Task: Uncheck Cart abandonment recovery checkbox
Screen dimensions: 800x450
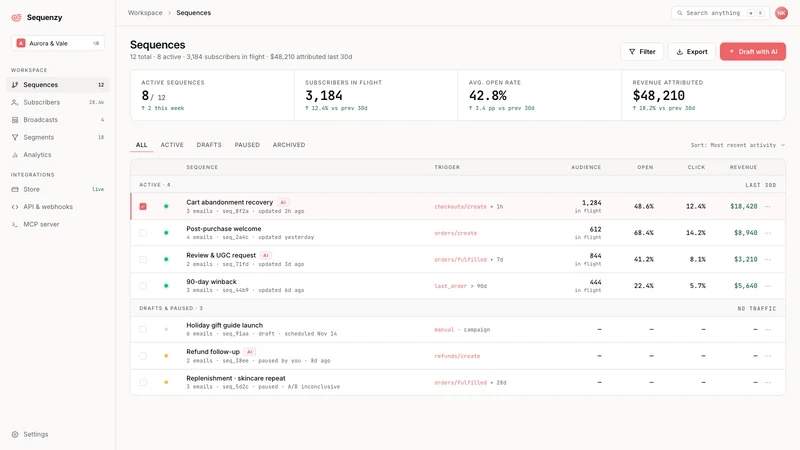Action: (x=143, y=207)
